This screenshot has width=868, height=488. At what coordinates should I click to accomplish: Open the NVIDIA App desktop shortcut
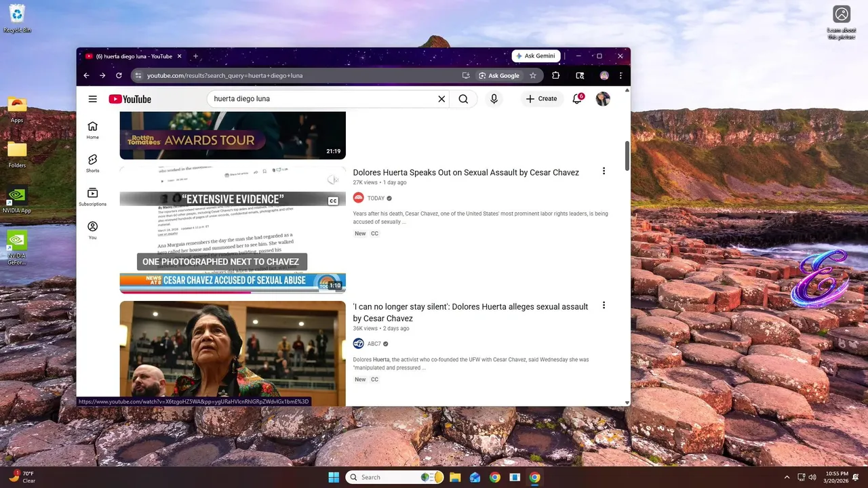point(17,200)
